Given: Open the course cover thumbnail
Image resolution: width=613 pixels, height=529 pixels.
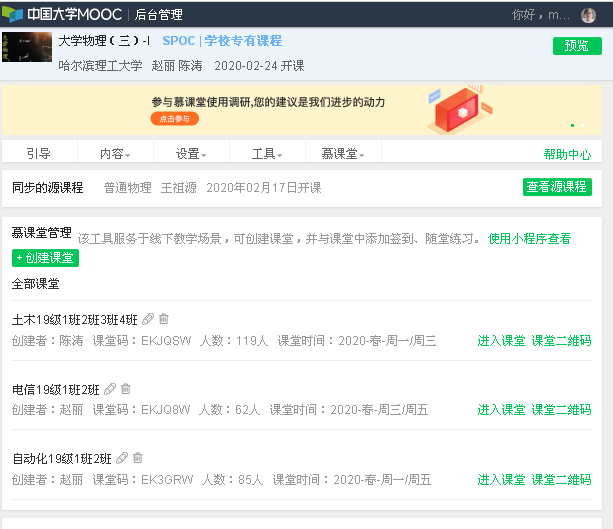Looking at the screenshot, I should coord(26,51).
